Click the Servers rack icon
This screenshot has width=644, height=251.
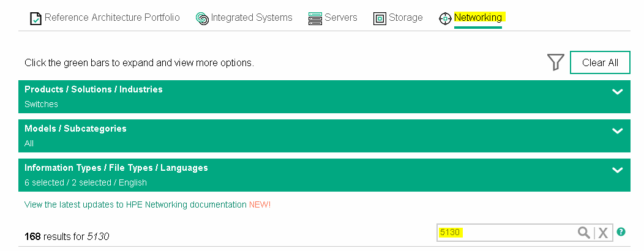point(315,18)
